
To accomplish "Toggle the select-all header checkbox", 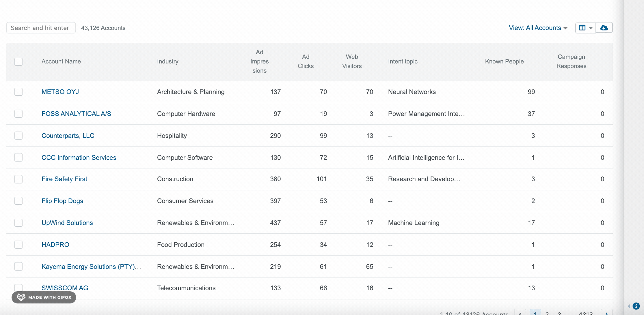I will pos(18,62).
